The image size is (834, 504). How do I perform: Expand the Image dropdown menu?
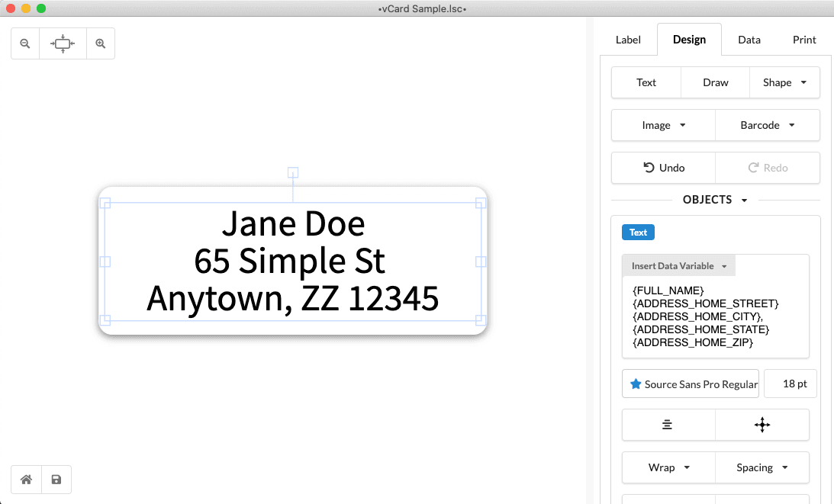(x=663, y=125)
